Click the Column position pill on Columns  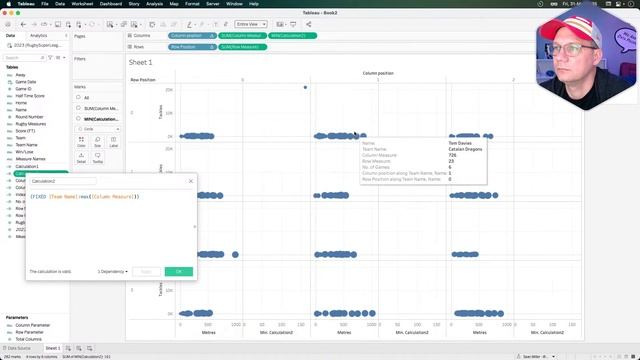point(192,36)
